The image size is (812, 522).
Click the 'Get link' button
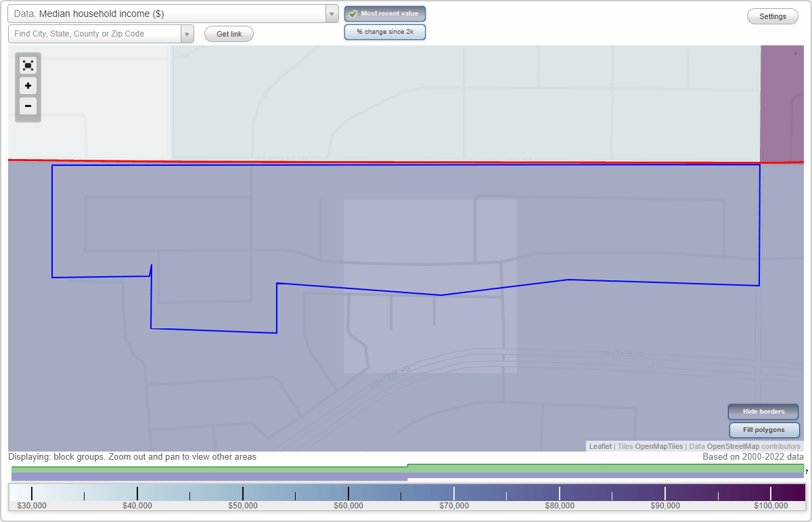[x=229, y=33]
